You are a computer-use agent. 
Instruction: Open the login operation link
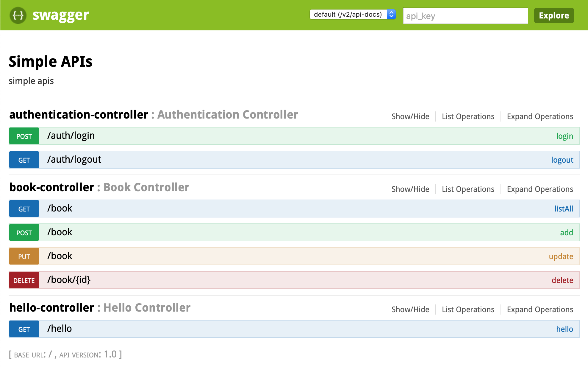[x=565, y=136]
